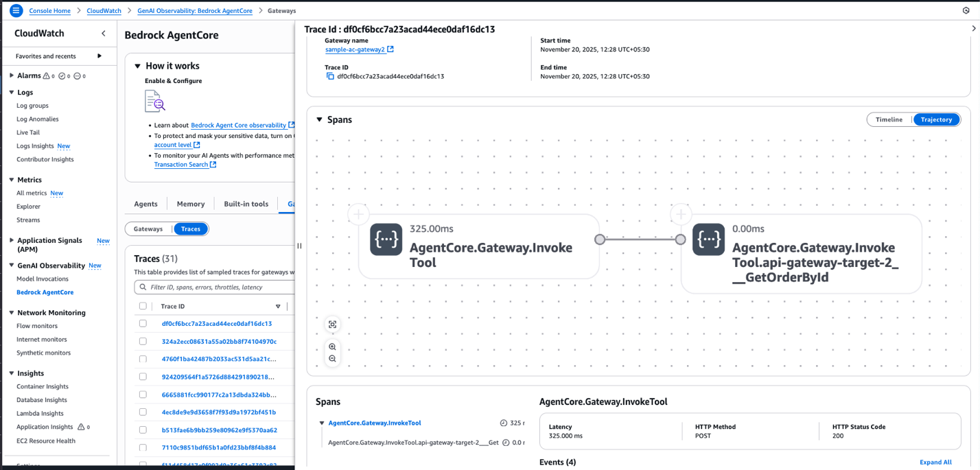This screenshot has height=470, width=980.
Task: Click the AgentCore.Gateway.InvokeTool span node icon
Action: pos(386,239)
